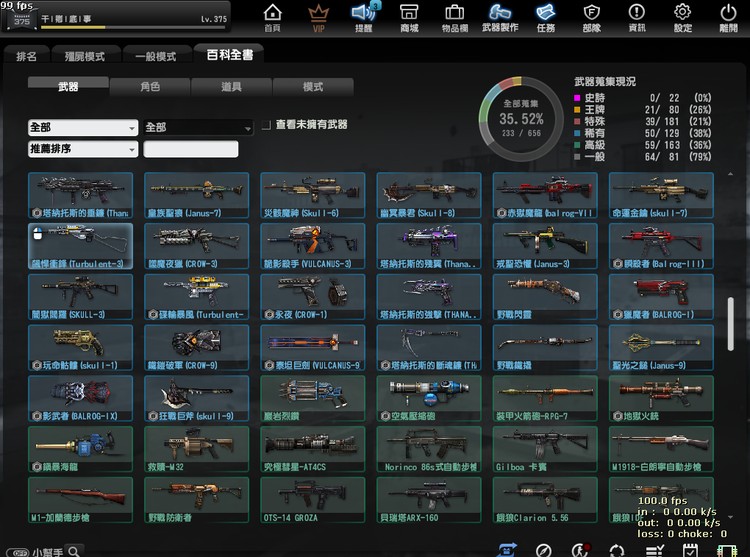Select the AT4CS weapon card

tap(313, 449)
